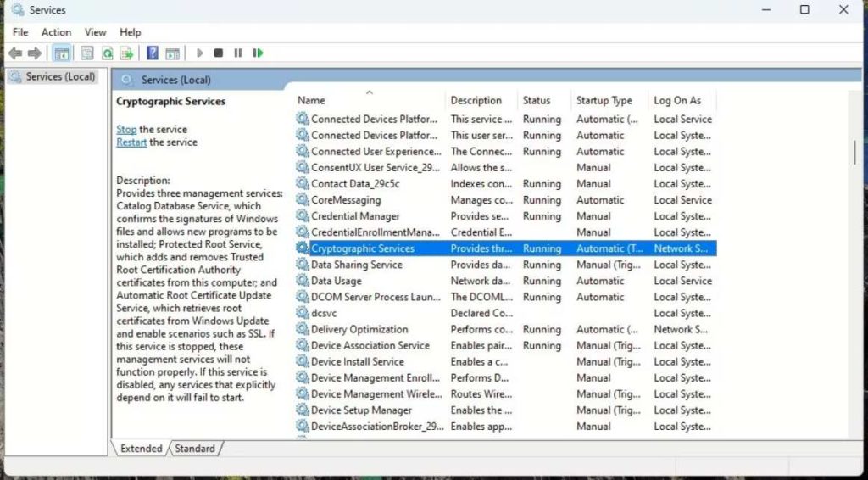Click the Back arrow toolbar icon
Image resolution: width=868 pixels, height=480 pixels.
pos(15,53)
